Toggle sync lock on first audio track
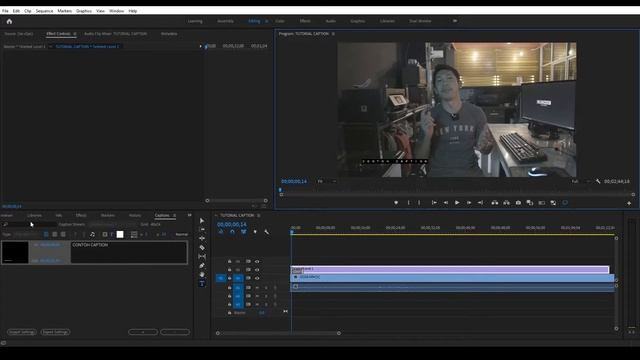 [248, 288]
